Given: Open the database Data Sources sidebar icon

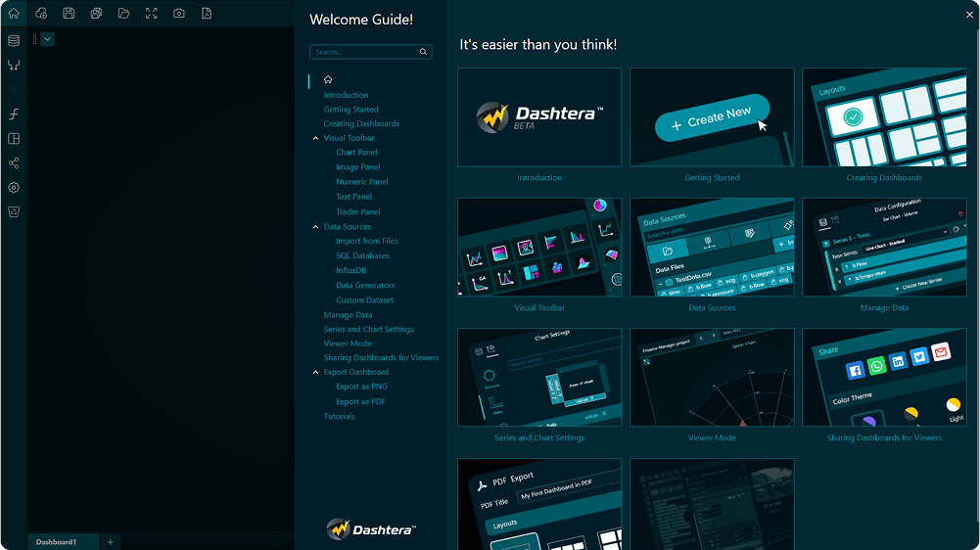Looking at the screenshot, I should tap(14, 41).
